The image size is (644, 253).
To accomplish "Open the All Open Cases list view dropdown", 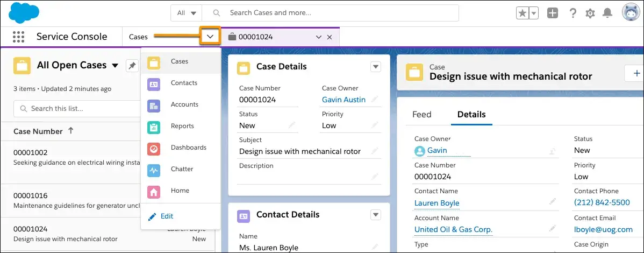I will point(115,66).
